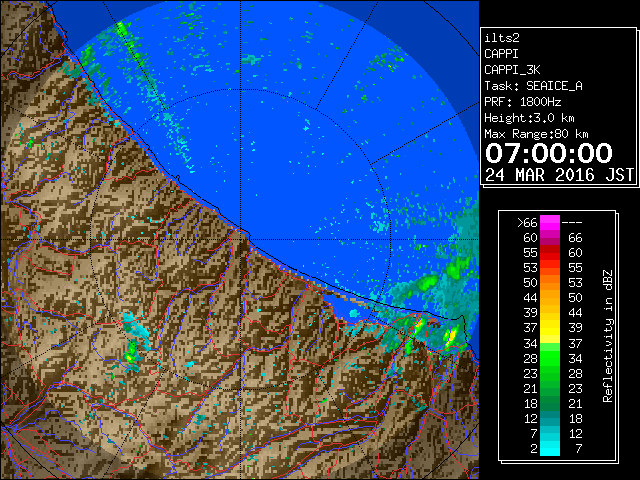Click the 'Reflectivity in dBZ' axis label

click(x=608, y=336)
